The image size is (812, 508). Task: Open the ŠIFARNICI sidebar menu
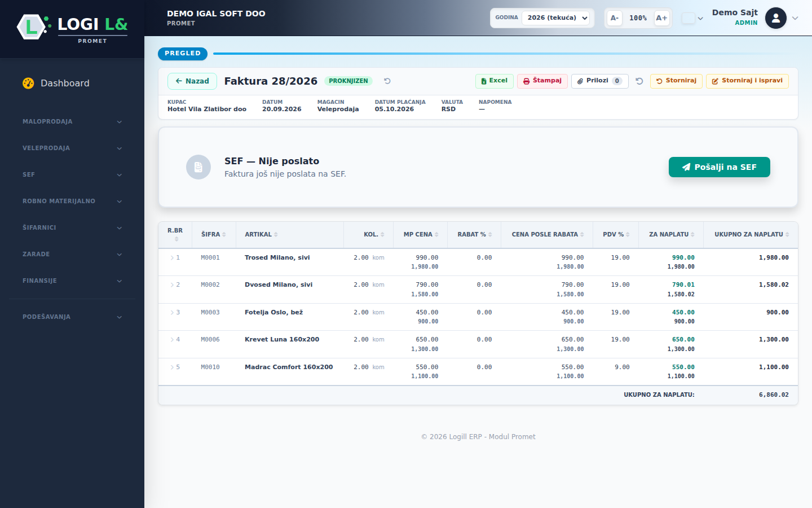coord(72,227)
